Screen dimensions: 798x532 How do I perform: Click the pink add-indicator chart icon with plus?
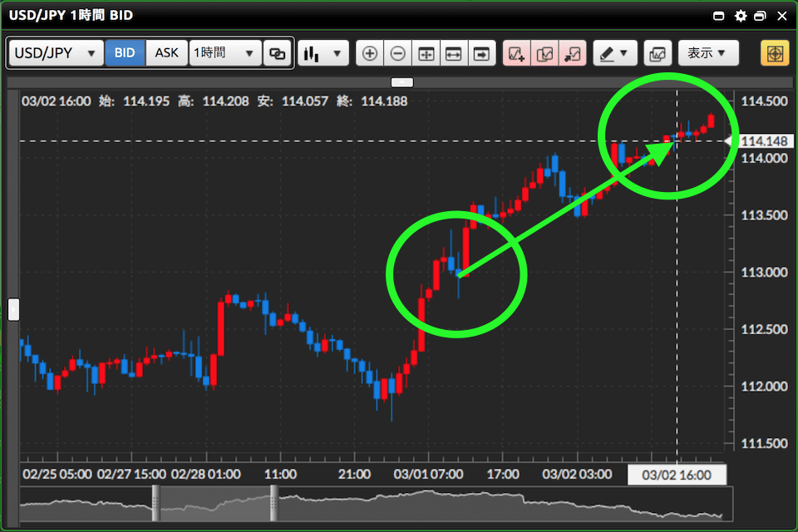tap(516, 53)
